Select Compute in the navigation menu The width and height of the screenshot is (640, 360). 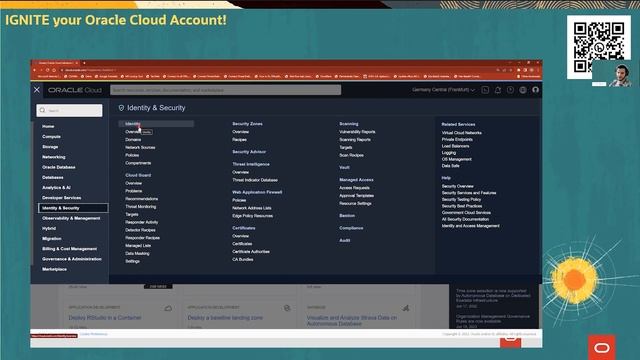(x=51, y=136)
